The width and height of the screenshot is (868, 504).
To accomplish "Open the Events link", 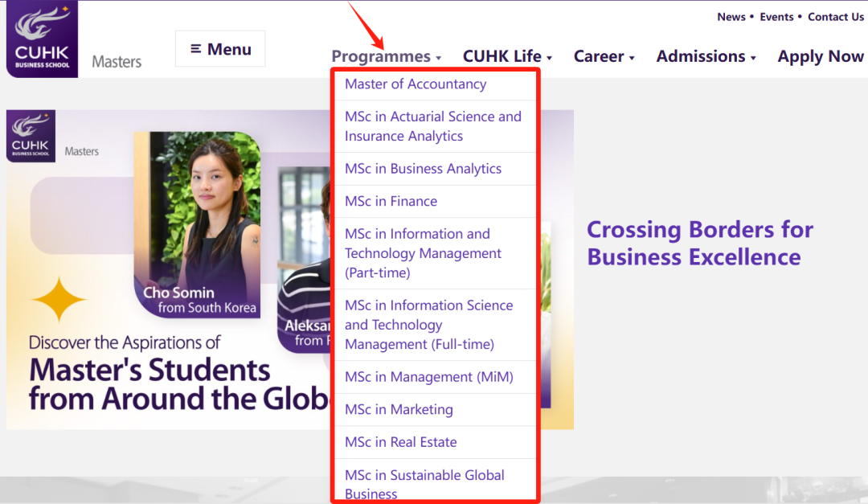I will coord(776,17).
